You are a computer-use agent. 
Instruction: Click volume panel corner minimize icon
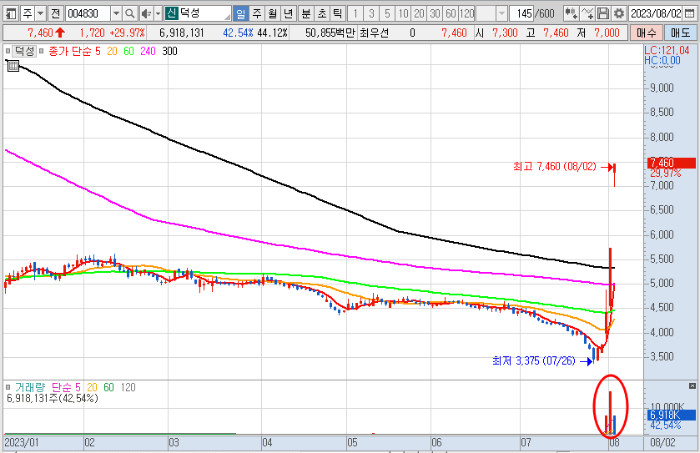692,386
